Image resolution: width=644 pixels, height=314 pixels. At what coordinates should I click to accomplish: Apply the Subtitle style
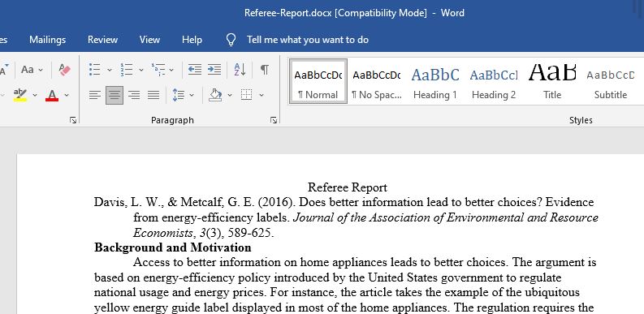[x=611, y=81]
